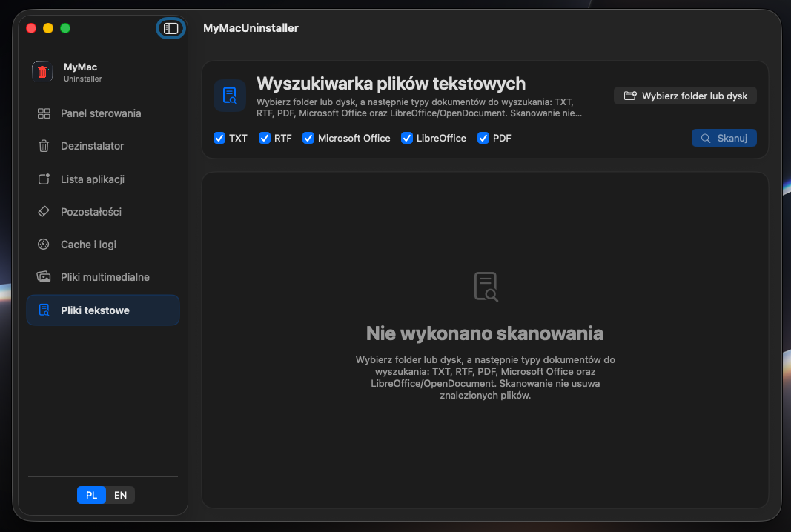Click the blue header document search icon
The image size is (791, 532).
pyautogui.click(x=230, y=96)
